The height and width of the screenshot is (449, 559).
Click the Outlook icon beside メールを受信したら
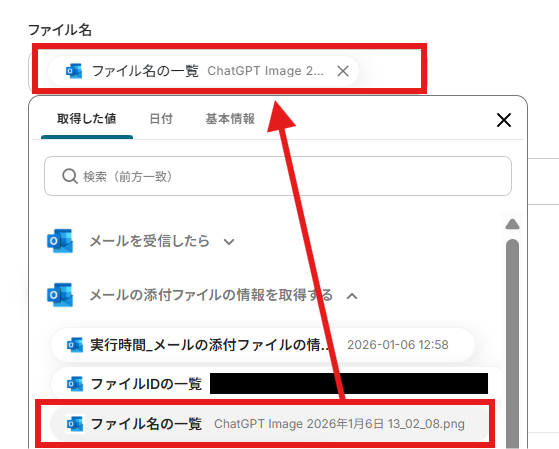pos(60,241)
